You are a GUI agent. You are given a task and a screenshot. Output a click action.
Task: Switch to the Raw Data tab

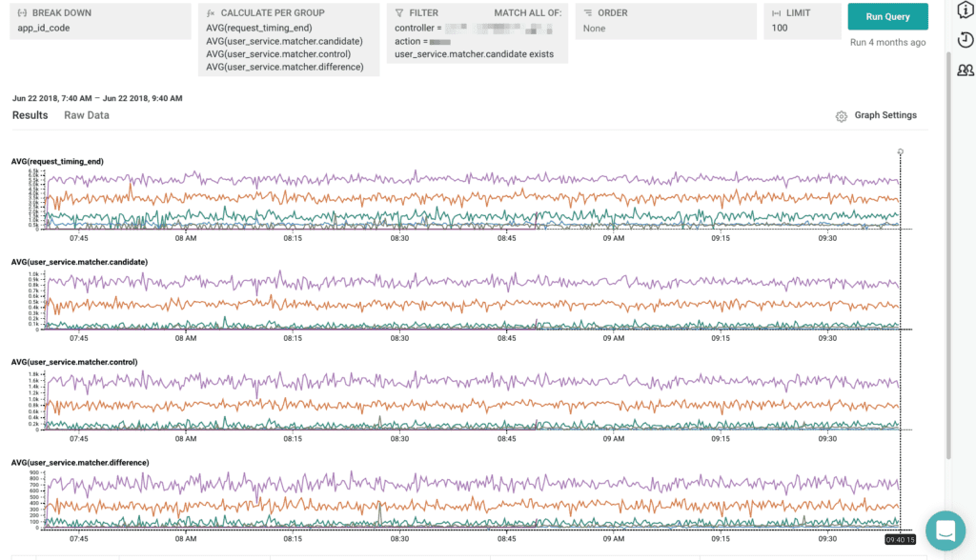[87, 115]
